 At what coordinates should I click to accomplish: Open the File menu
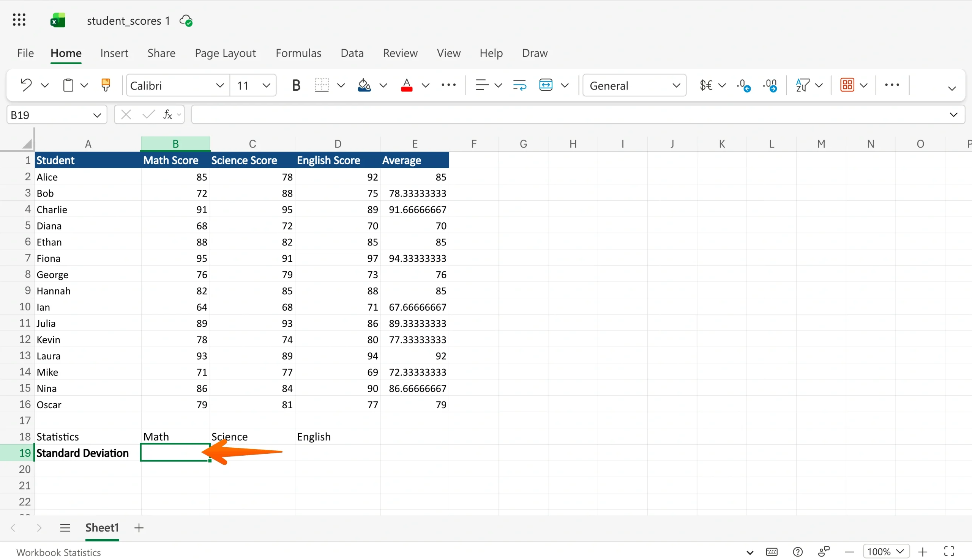point(25,53)
